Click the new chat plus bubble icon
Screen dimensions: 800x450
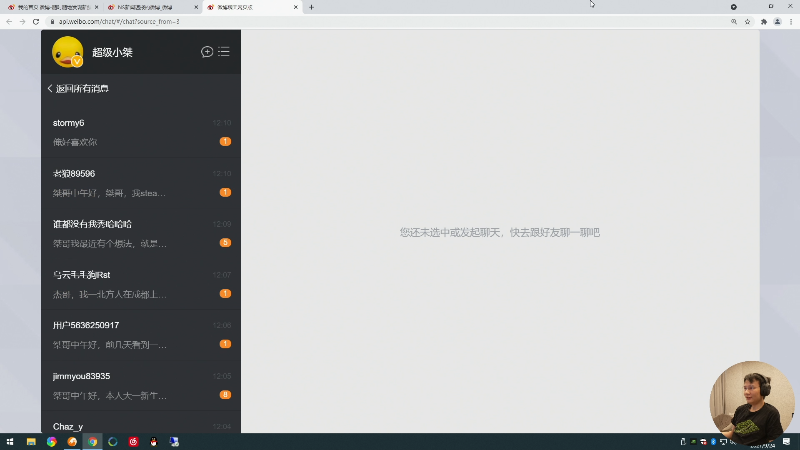click(x=207, y=52)
